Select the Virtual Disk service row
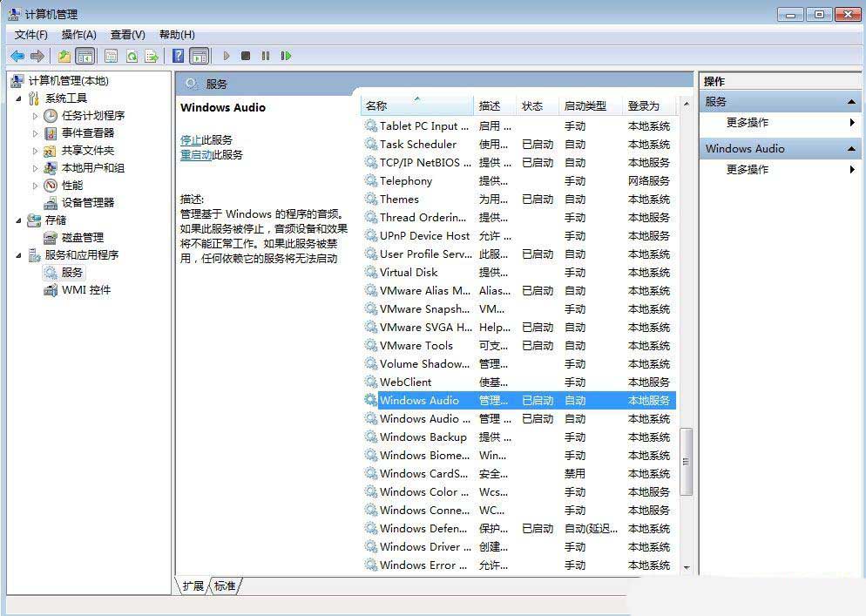Image resolution: width=866 pixels, height=616 pixels. pyautogui.click(x=519, y=273)
